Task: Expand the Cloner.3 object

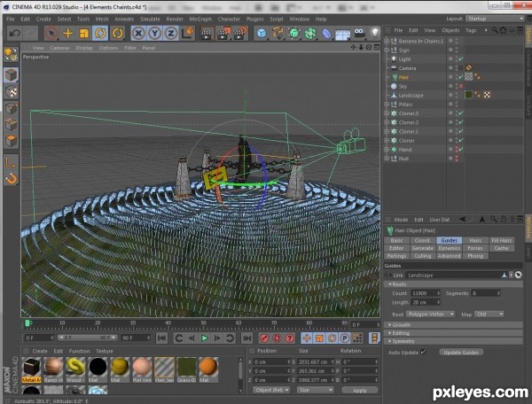Action: point(387,113)
